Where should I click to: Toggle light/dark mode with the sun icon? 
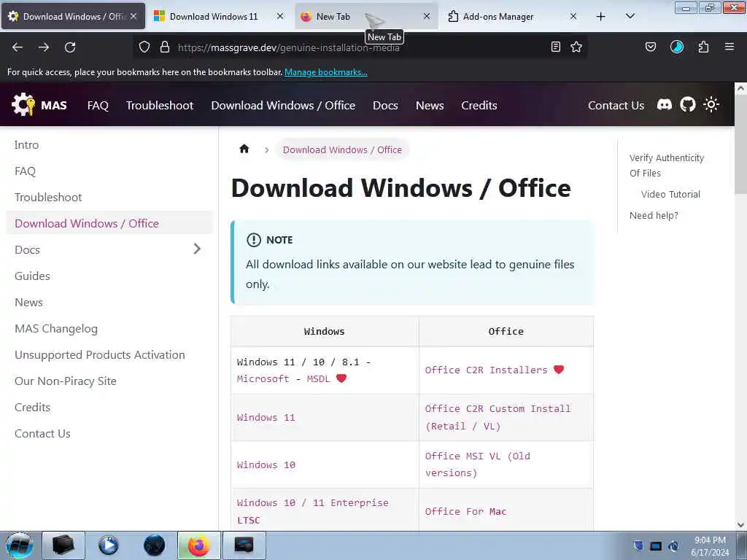coord(711,105)
